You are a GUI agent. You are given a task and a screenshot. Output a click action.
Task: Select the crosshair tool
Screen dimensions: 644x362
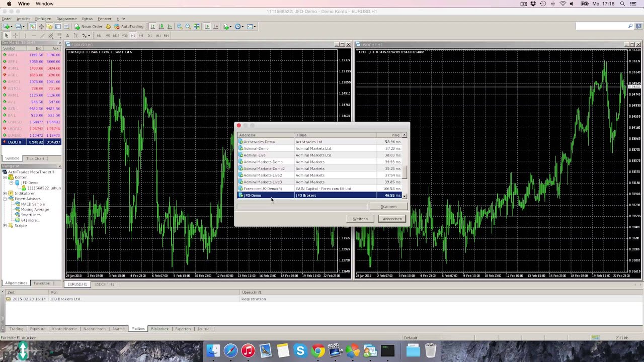coord(15,36)
